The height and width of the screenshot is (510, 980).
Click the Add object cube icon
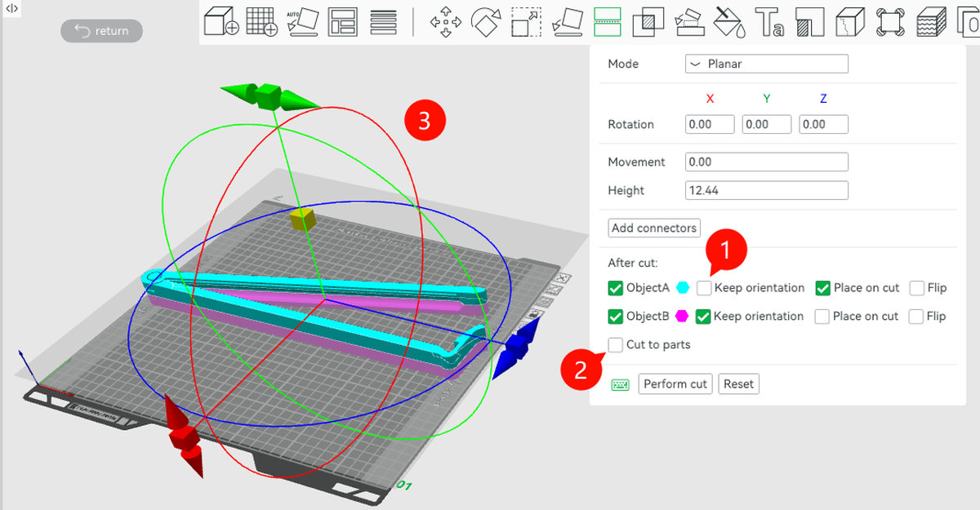tap(220, 20)
